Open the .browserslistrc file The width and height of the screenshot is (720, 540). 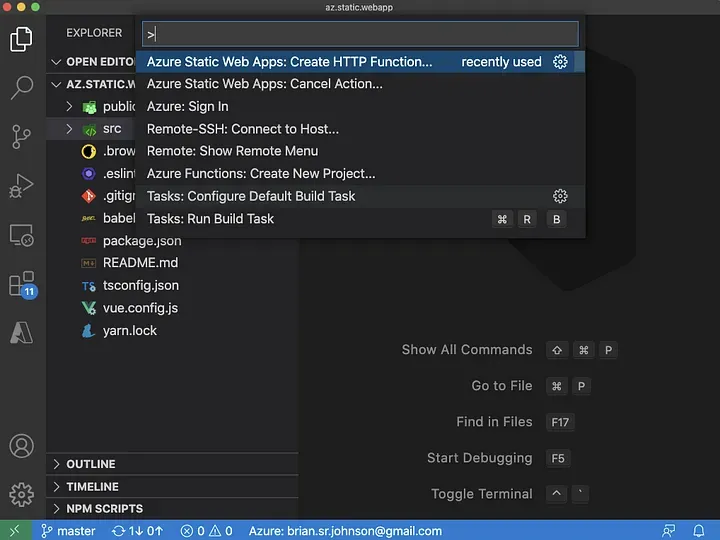[119, 151]
